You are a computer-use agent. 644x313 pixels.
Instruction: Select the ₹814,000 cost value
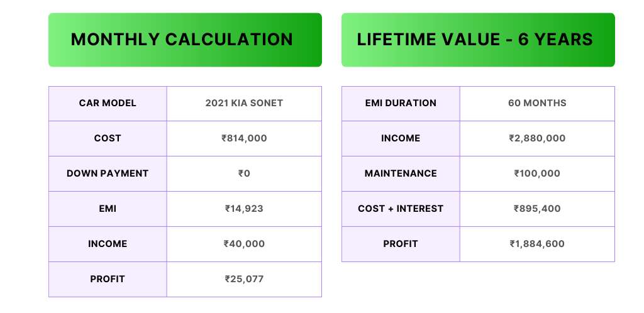click(244, 139)
